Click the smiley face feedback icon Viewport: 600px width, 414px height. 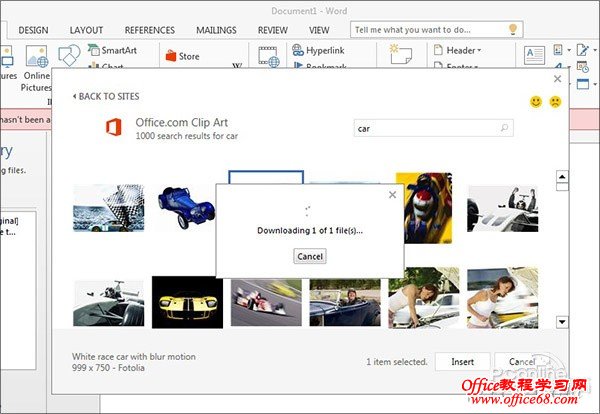tap(536, 102)
